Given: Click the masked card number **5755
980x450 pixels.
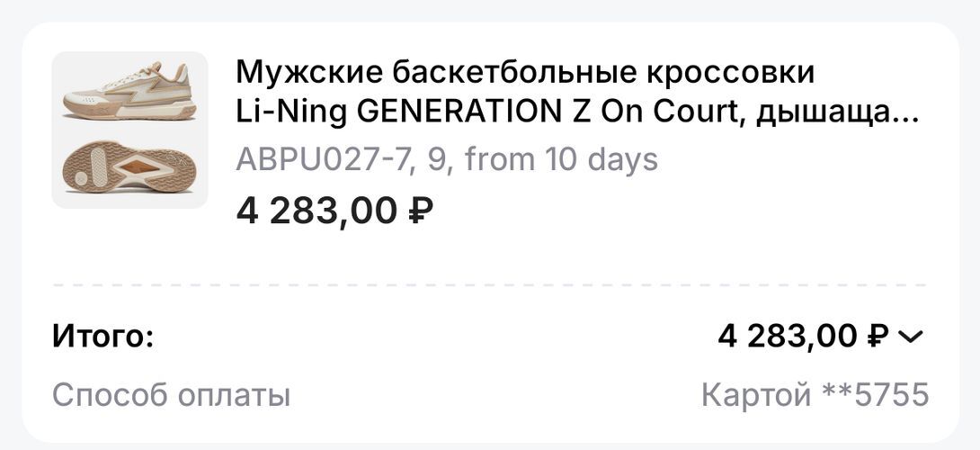Looking at the screenshot, I should coord(876,395).
